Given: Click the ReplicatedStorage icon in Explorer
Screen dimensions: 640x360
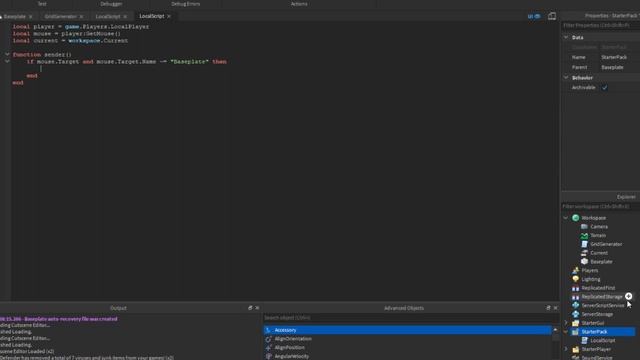Looking at the screenshot, I should click(x=576, y=297).
